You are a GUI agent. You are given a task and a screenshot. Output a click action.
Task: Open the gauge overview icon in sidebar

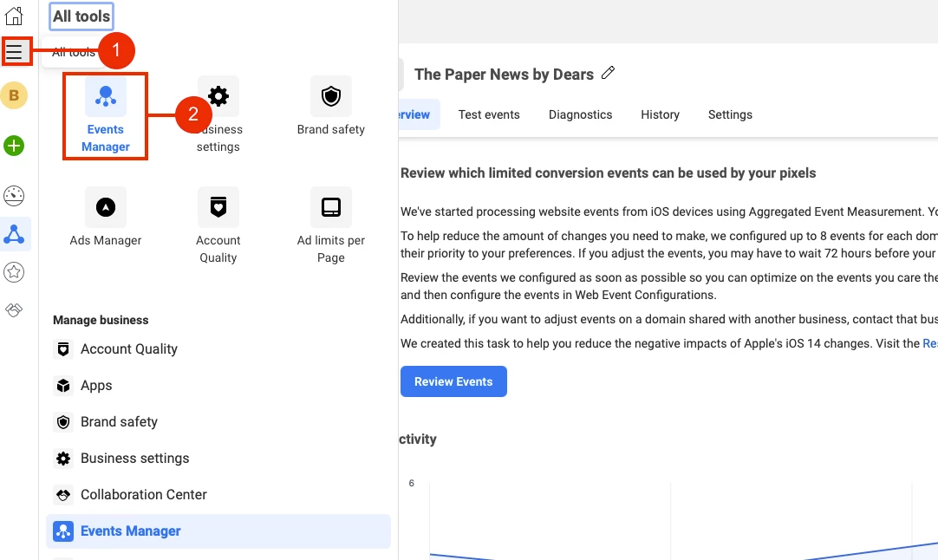point(14,196)
